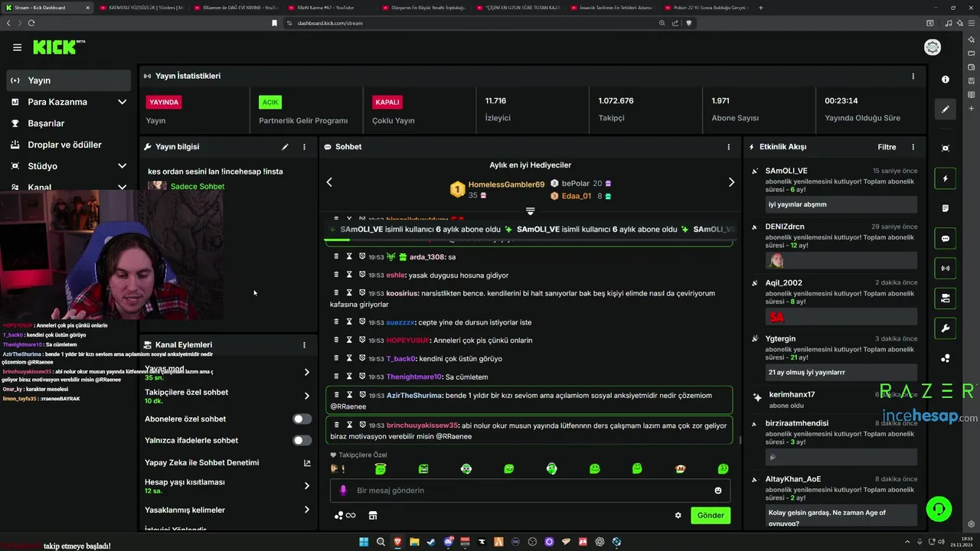Screen dimensions: 980x551
Task: Click the camera capture icon in sidebar
Action: pos(946,148)
